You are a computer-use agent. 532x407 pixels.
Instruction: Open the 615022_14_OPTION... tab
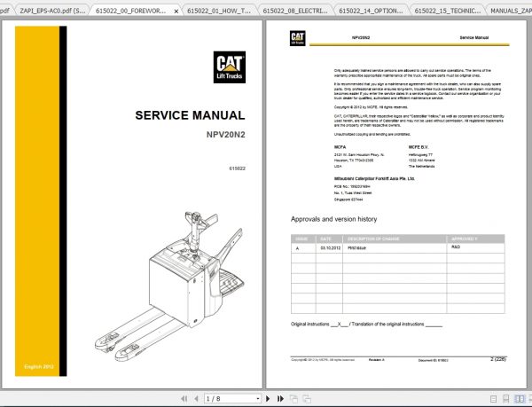pos(371,11)
